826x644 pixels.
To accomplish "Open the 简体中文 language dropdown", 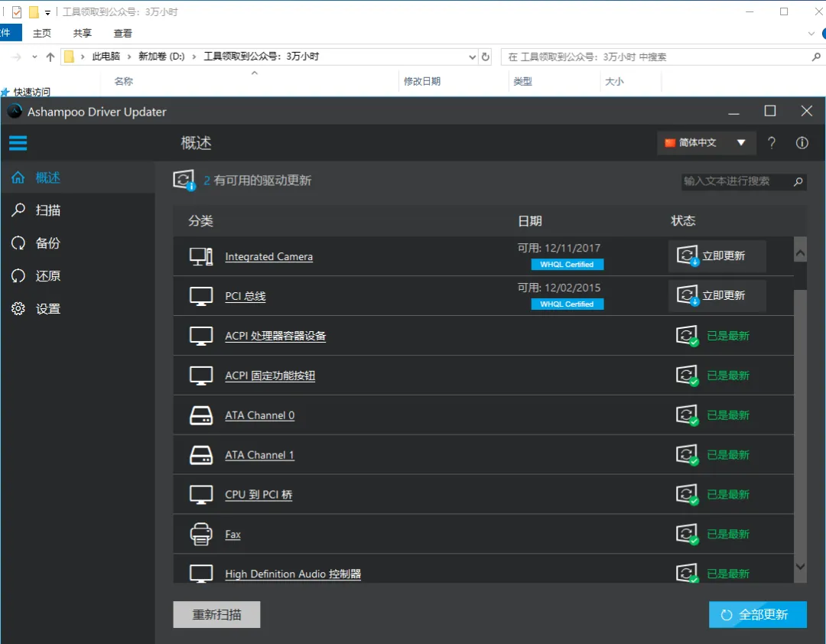I will click(x=706, y=143).
